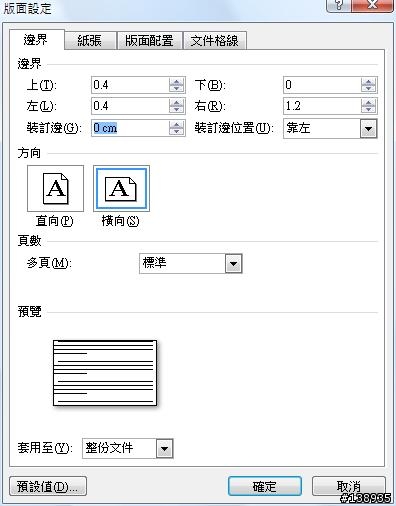Increase the 上 top margin value
396x506 pixels.
pos(177,81)
